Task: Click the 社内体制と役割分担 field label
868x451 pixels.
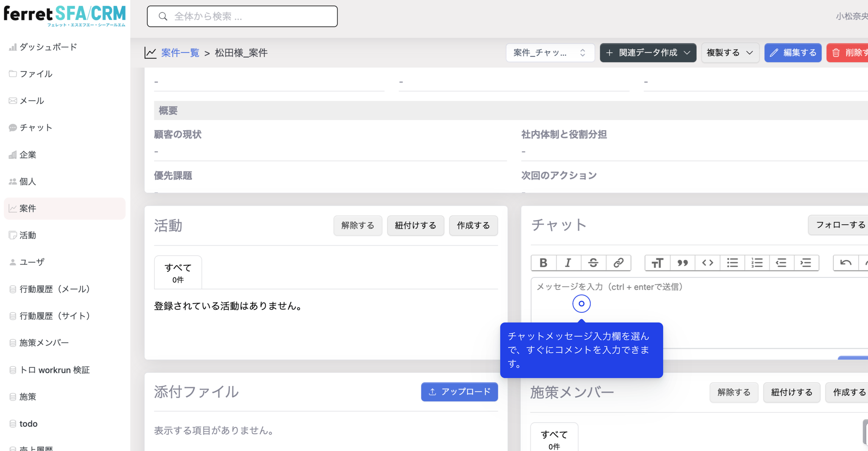Action: coord(564,134)
